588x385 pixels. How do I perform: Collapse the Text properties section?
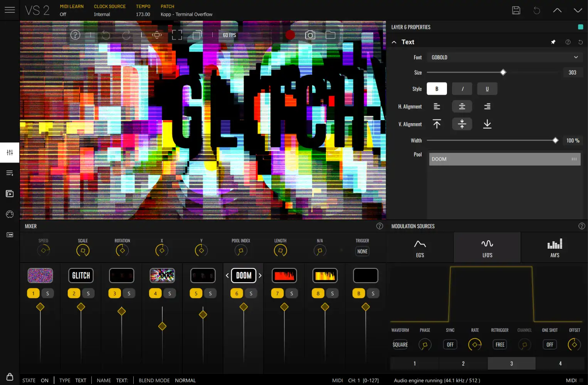click(394, 42)
